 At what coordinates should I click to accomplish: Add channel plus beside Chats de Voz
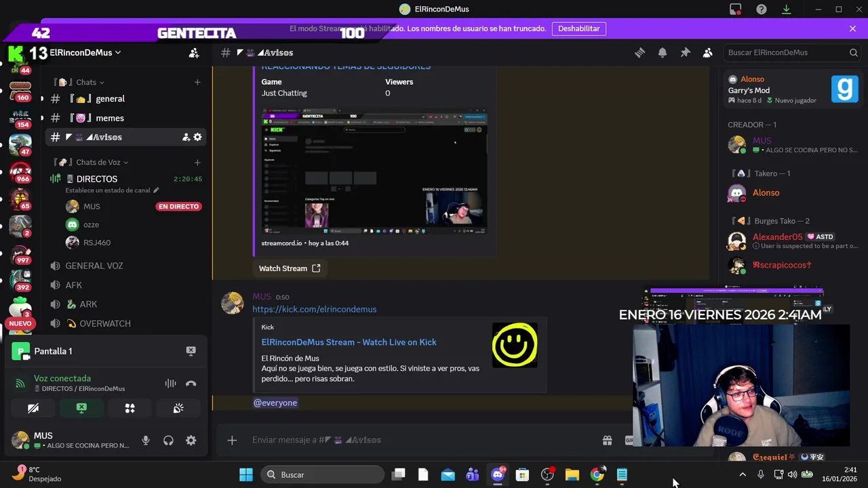point(197,162)
